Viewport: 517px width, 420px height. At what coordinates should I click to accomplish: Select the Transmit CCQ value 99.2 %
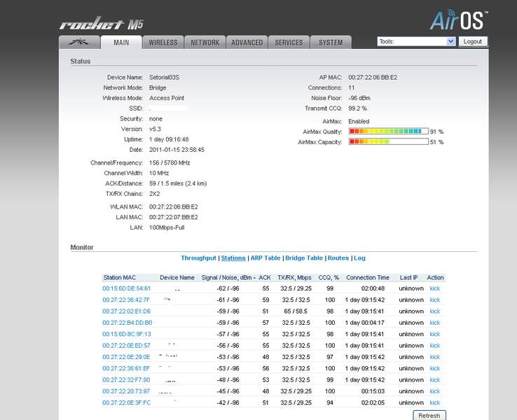click(357, 108)
